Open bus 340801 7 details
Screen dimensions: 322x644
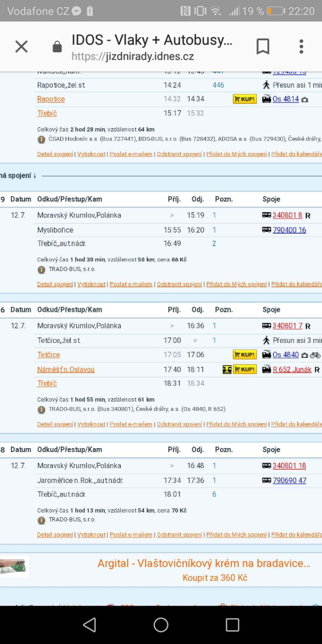(288, 326)
